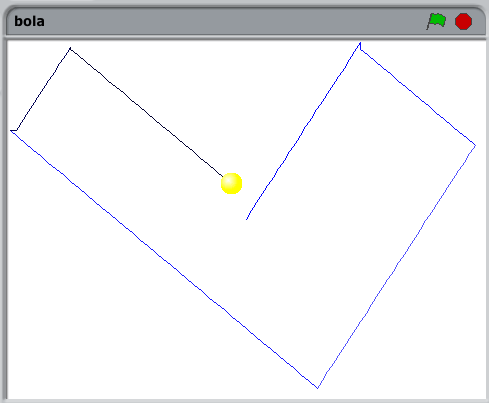
Task: Click the left corner where black meets blue
Action: coord(12,131)
